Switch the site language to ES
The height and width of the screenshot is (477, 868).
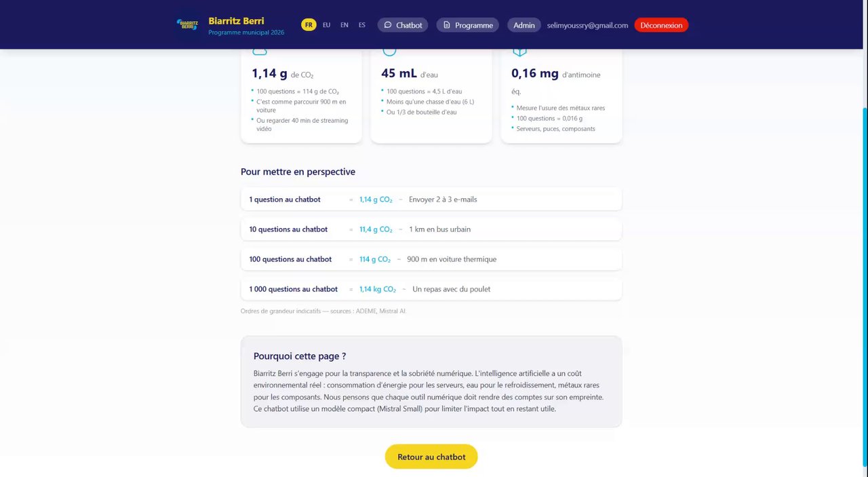coord(362,25)
